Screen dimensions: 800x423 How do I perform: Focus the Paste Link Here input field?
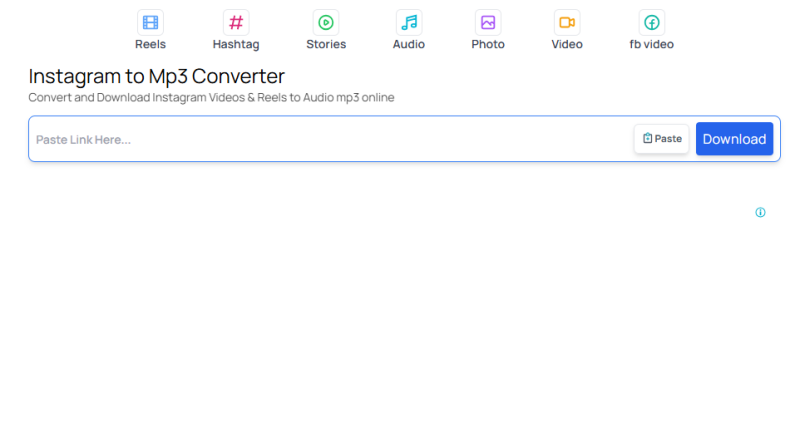click(330, 139)
